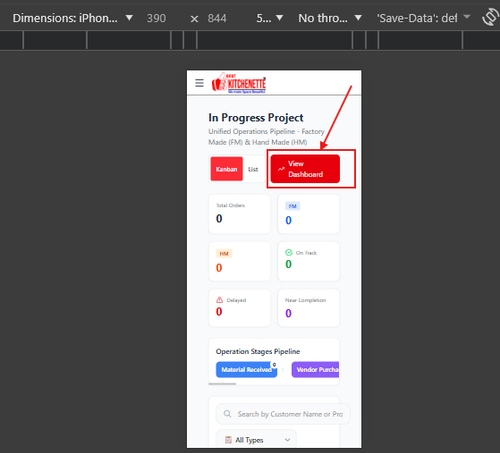Click the Delayed card
This screenshot has height=453, width=500.
(x=239, y=308)
